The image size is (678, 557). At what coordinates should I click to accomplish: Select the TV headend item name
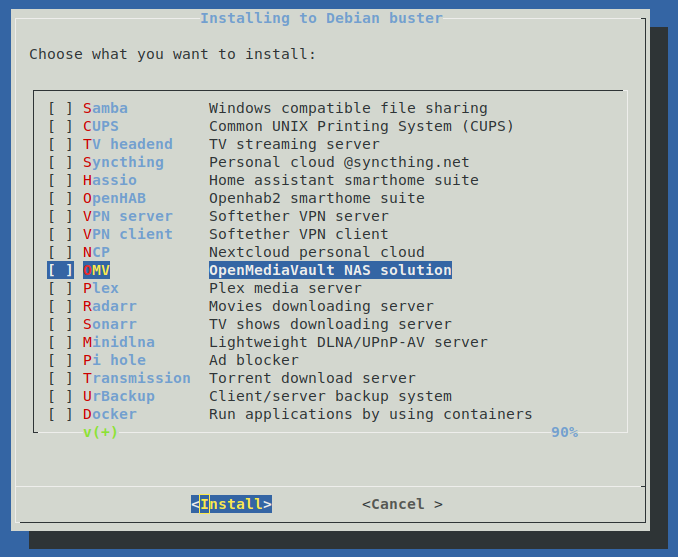128,144
